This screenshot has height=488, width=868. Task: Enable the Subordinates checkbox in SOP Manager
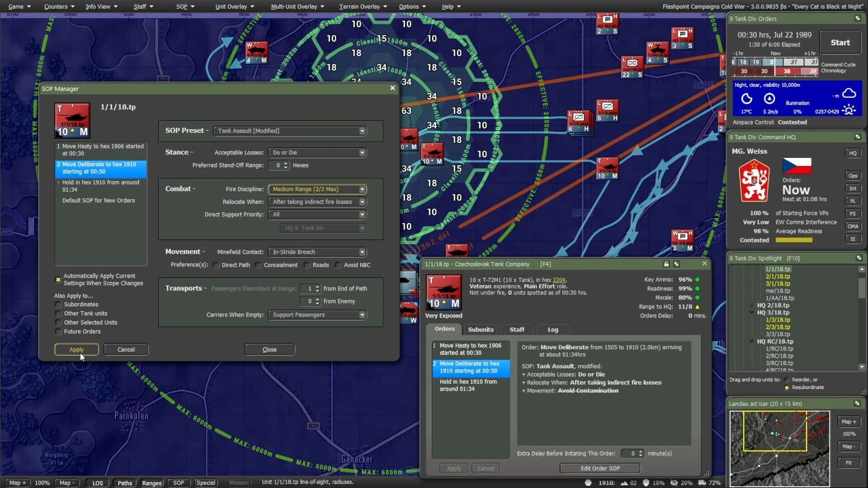click(x=58, y=304)
